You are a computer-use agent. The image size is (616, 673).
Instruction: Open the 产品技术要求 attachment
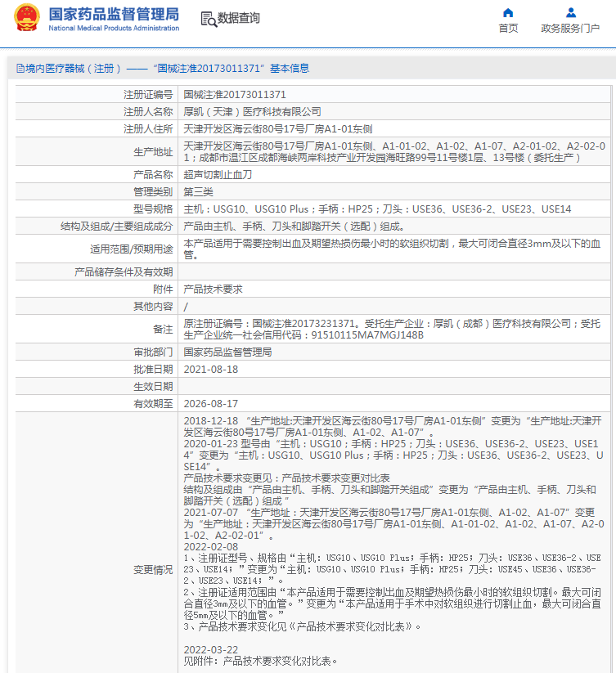click(x=213, y=289)
